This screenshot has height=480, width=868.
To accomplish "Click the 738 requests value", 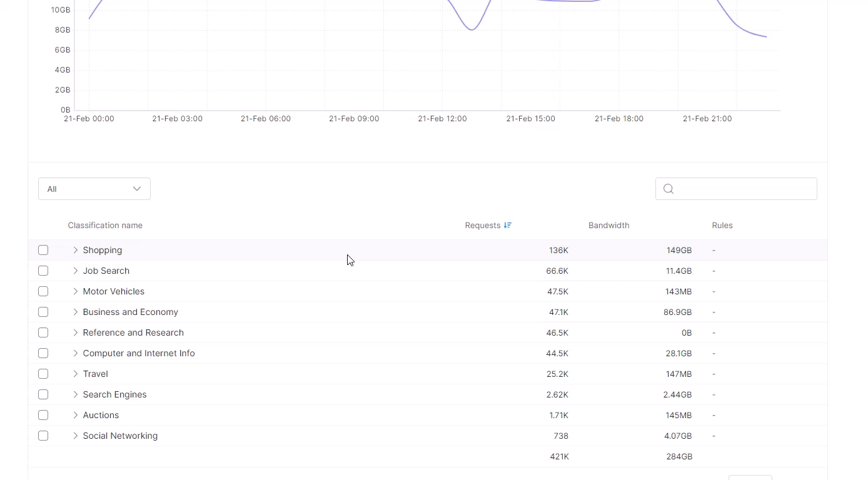I will pyautogui.click(x=561, y=436).
